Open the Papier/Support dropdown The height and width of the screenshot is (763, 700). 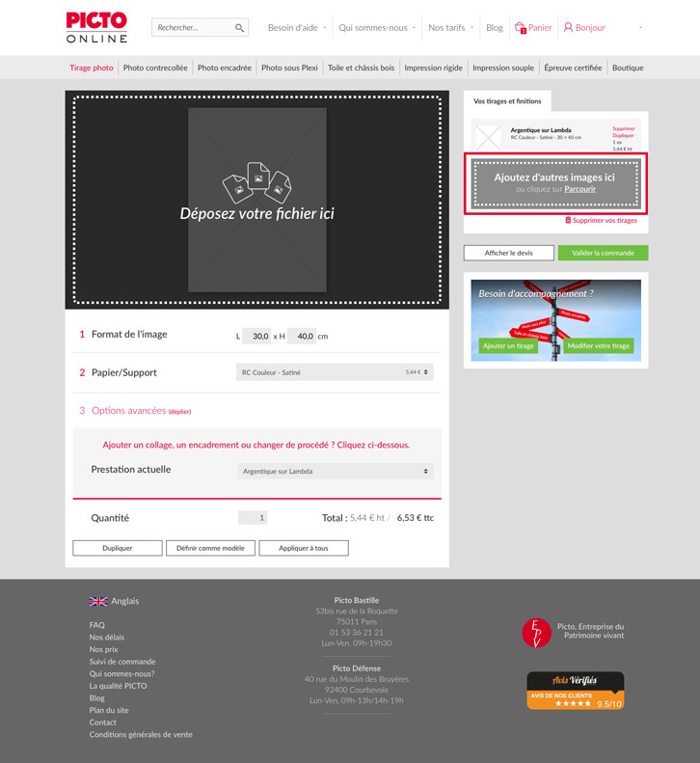tap(334, 372)
